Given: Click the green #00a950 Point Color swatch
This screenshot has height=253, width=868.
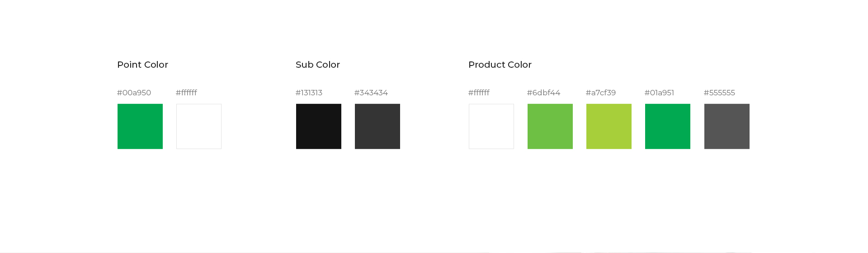Looking at the screenshot, I should pyautogui.click(x=140, y=126).
